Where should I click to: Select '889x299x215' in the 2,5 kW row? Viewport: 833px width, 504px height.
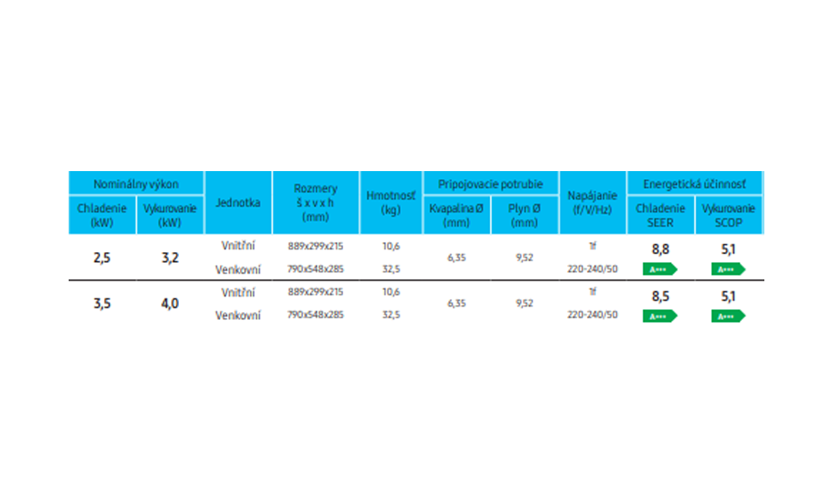[315, 246]
